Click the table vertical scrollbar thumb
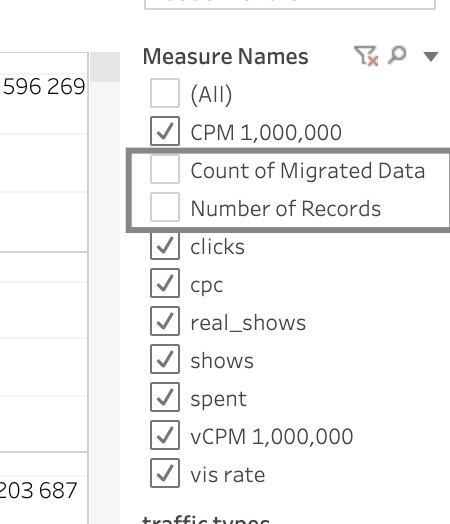 [105, 67]
